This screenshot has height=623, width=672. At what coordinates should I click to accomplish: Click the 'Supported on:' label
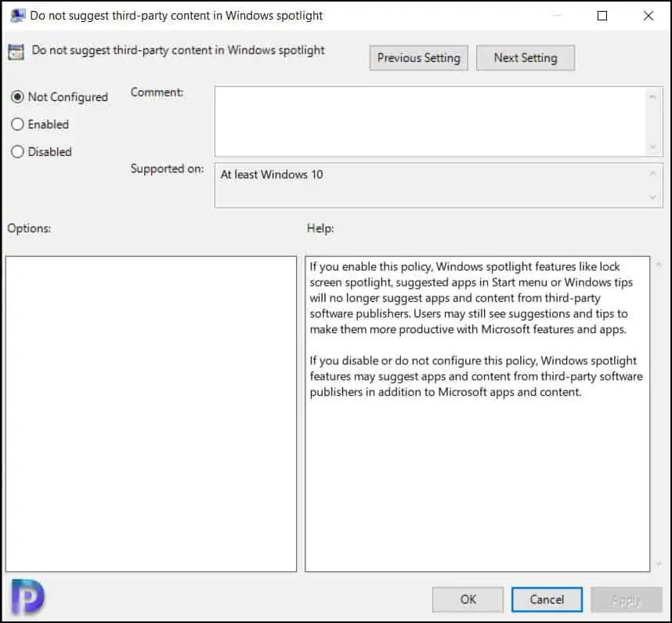click(167, 168)
